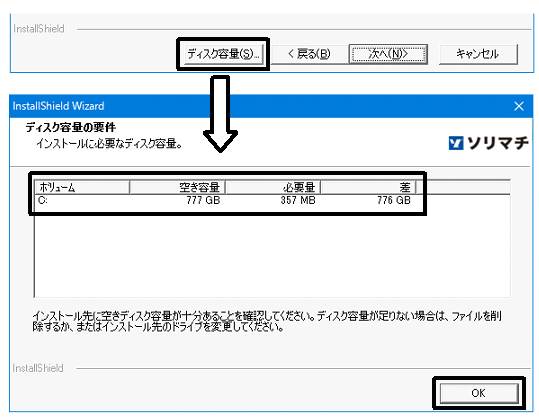This screenshot has height=417, width=539.
Task: Close the InstallShield Wizard dialog
Action: 518,106
